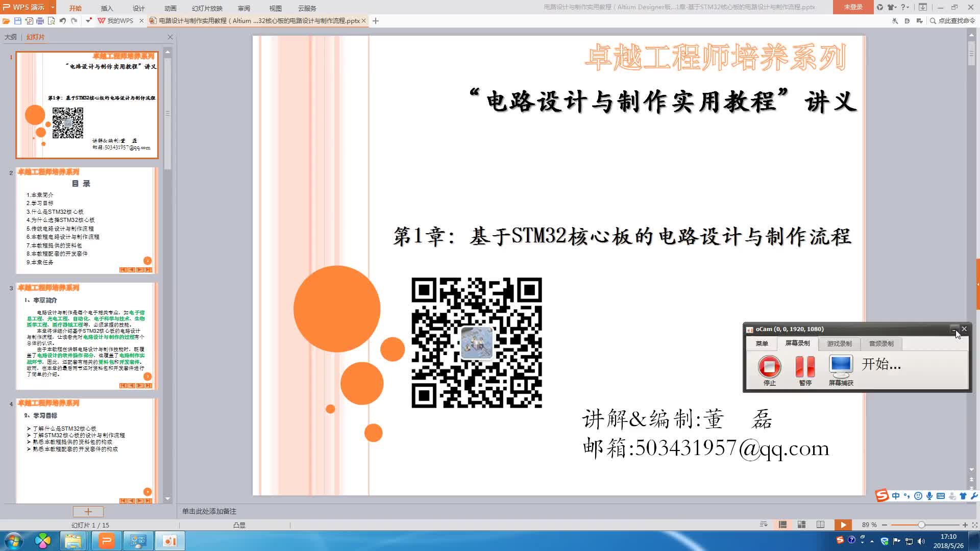Show hidden tray icons arrow
Image resolution: width=980 pixels, height=551 pixels.
pyautogui.click(x=872, y=541)
